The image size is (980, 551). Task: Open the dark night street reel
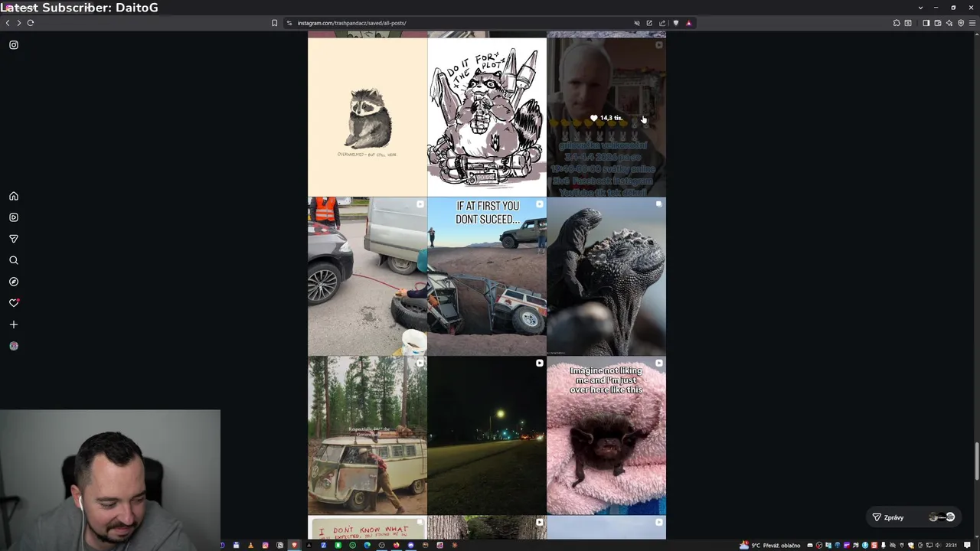[487, 435]
